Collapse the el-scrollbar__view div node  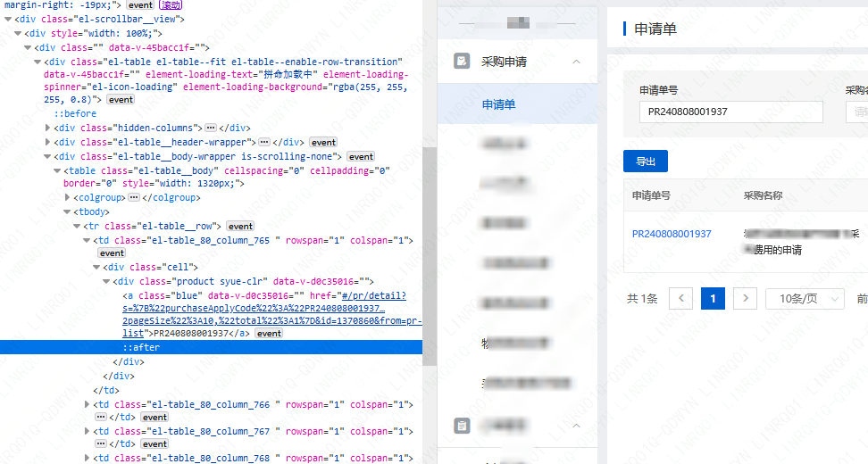8,20
